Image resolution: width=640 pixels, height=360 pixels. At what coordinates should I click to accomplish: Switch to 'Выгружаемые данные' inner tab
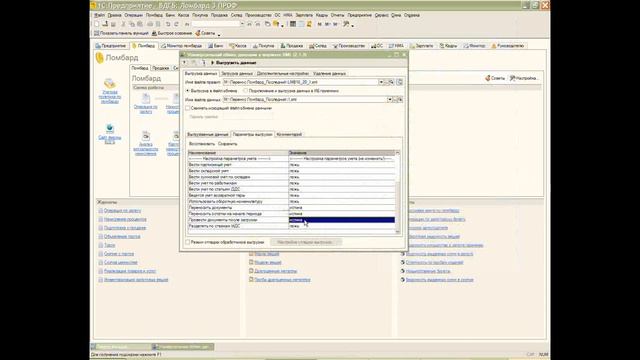[x=208, y=134]
